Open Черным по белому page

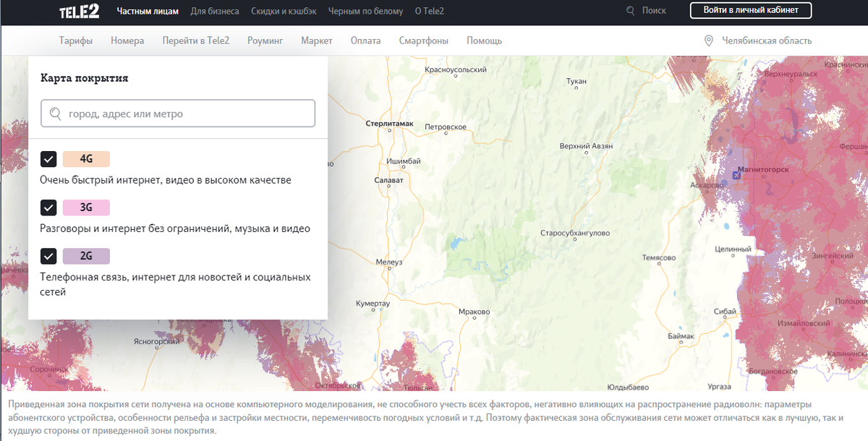tap(365, 12)
